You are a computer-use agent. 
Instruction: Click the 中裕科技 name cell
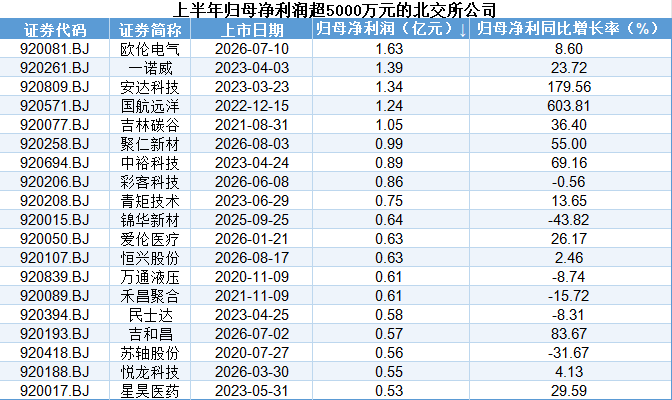(x=150, y=163)
